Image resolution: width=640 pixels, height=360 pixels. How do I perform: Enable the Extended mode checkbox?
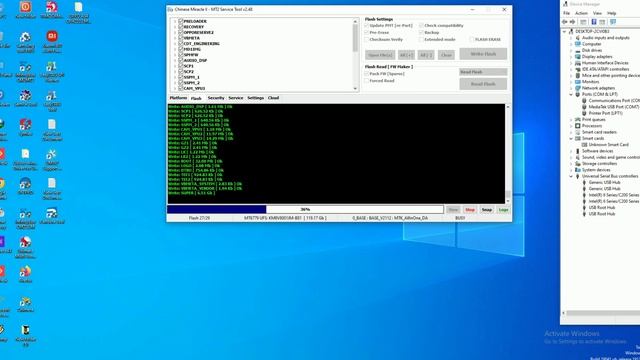(x=421, y=39)
